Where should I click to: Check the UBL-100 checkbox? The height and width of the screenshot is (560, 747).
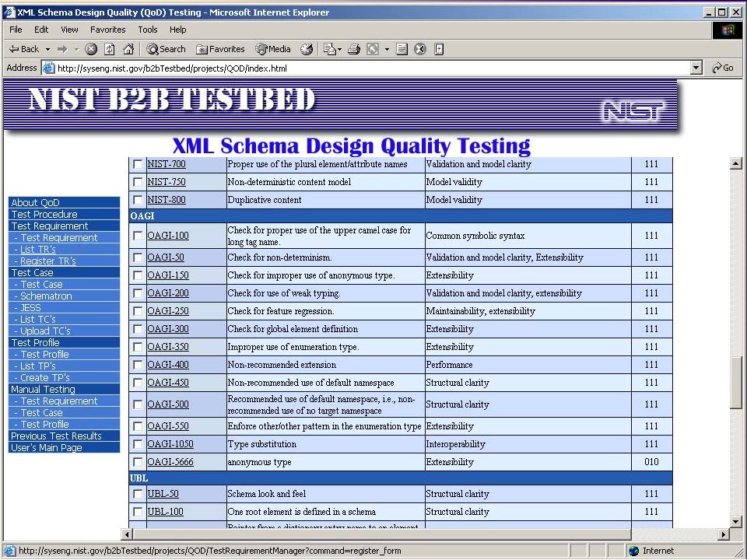click(138, 512)
